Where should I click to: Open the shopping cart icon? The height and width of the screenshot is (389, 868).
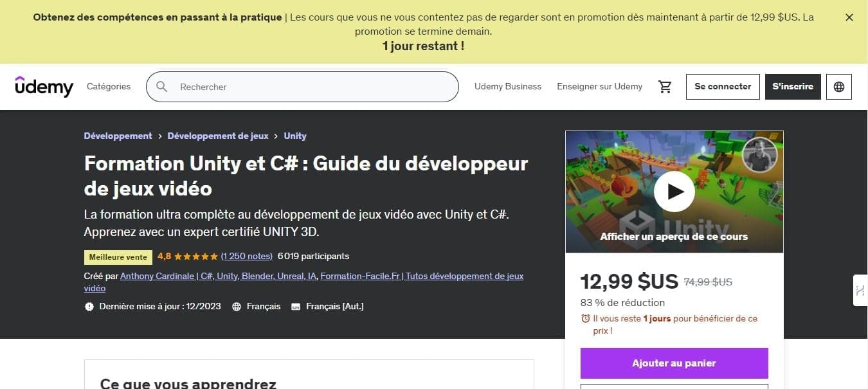point(665,87)
